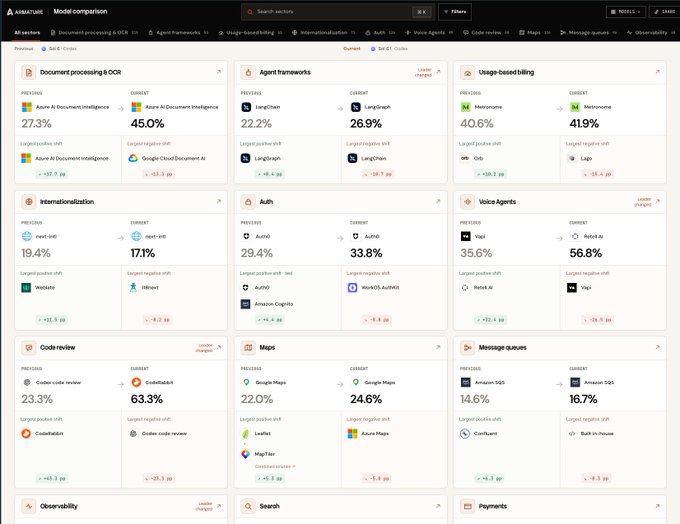Image resolution: width=680 pixels, height=524 pixels.
Task: Click the Search card magnifier icon
Action: point(248,506)
